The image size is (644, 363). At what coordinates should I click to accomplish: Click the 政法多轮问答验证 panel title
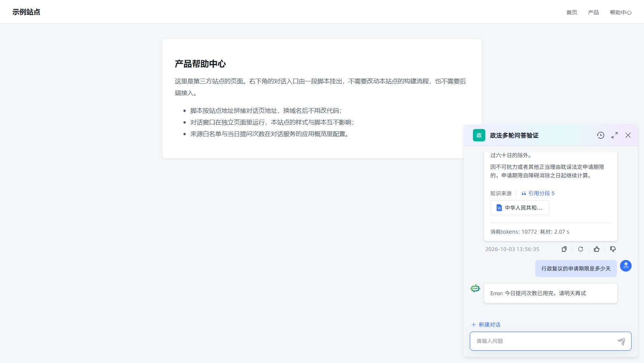pyautogui.click(x=514, y=135)
